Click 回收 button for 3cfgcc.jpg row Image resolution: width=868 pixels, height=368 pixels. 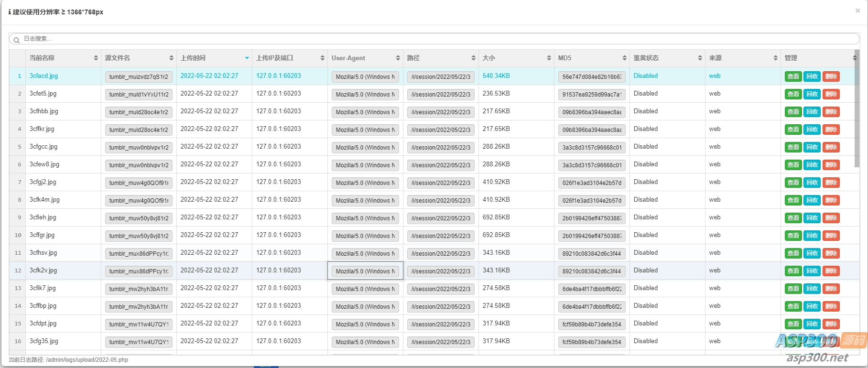[812, 147]
